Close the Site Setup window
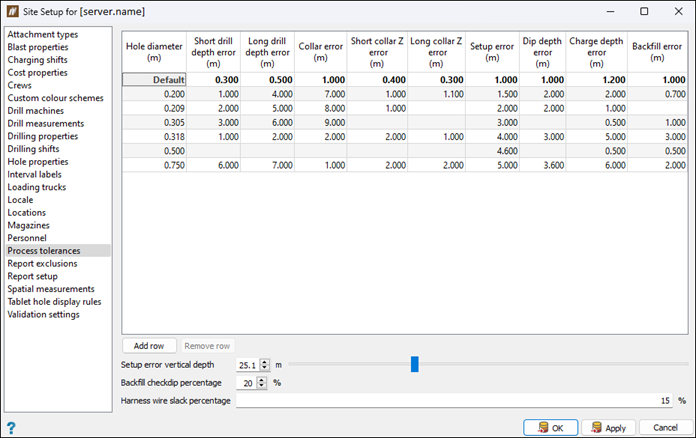Viewport: 696px width, 438px height. 677,11
